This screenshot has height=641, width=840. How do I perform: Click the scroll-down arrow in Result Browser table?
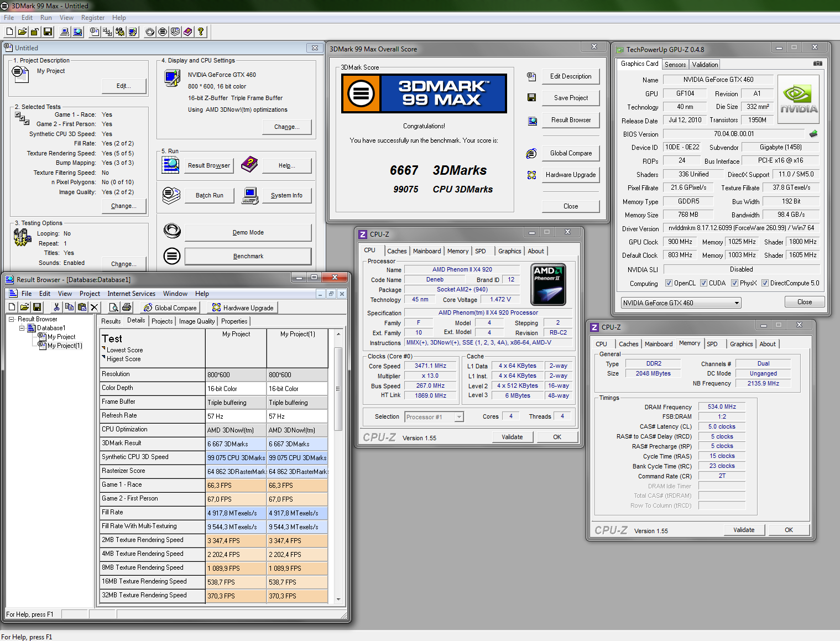pos(338,598)
